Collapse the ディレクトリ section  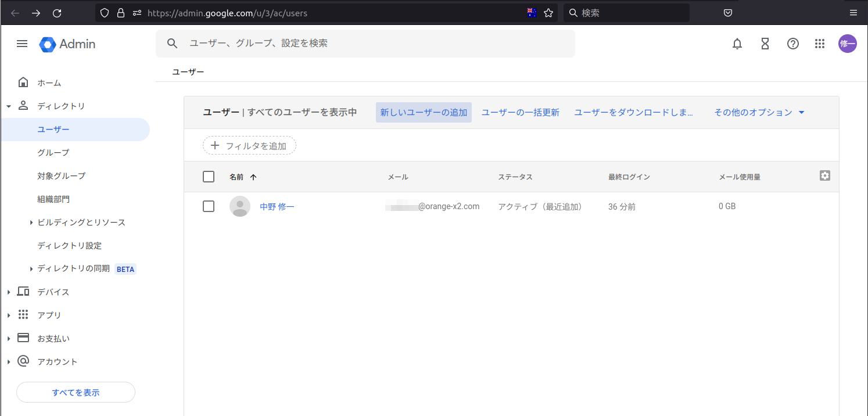coord(9,106)
